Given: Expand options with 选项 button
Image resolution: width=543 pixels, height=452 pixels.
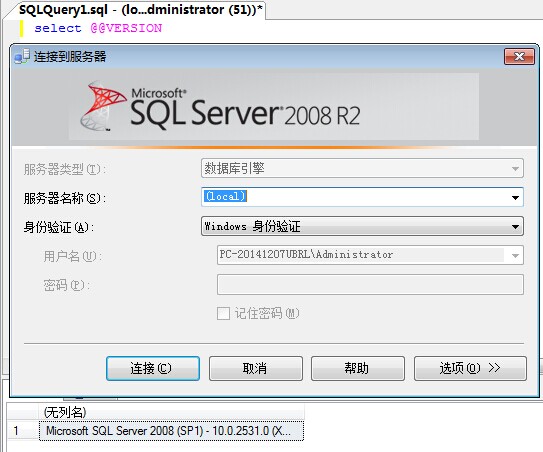Looking at the screenshot, I should pos(470,368).
